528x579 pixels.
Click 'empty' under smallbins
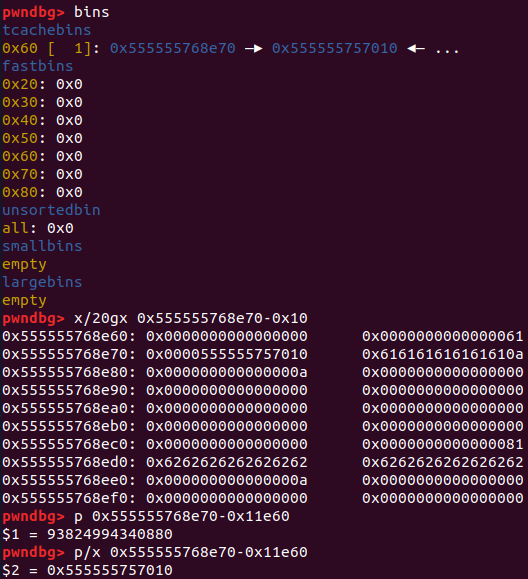click(x=24, y=264)
